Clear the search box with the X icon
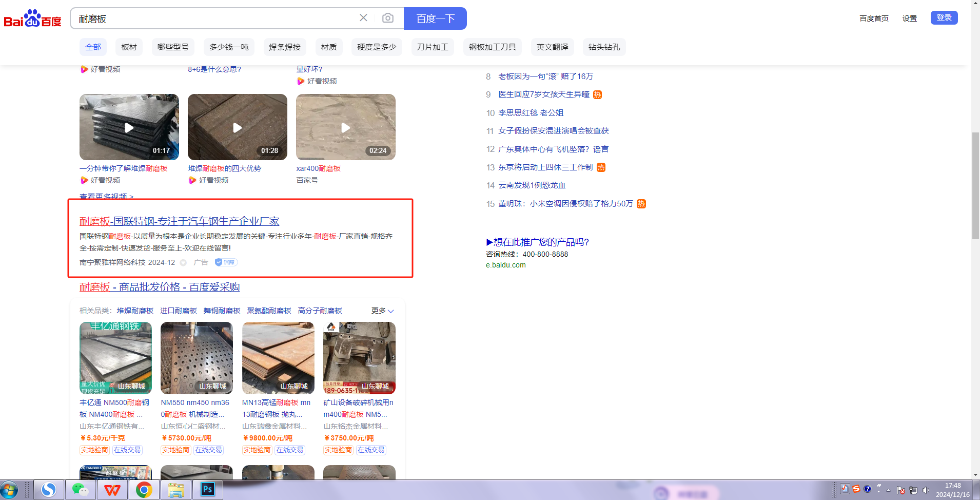Image resolution: width=980 pixels, height=500 pixels. 363,18
